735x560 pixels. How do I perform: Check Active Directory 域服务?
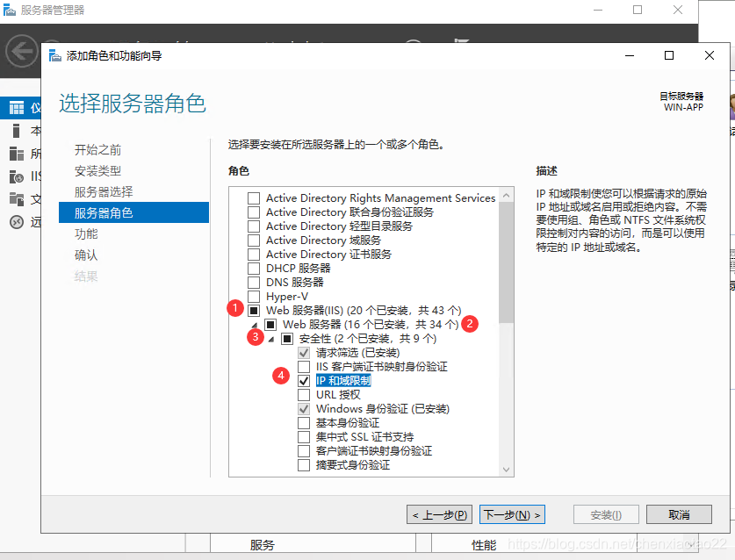(254, 241)
